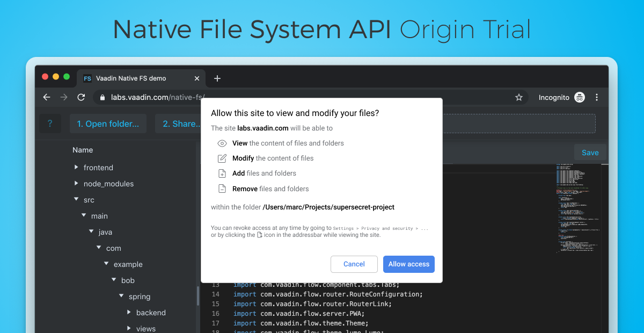The width and height of the screenshot is (644, 333).
Task: Click the Allow access button
Action: pos(409,264)
